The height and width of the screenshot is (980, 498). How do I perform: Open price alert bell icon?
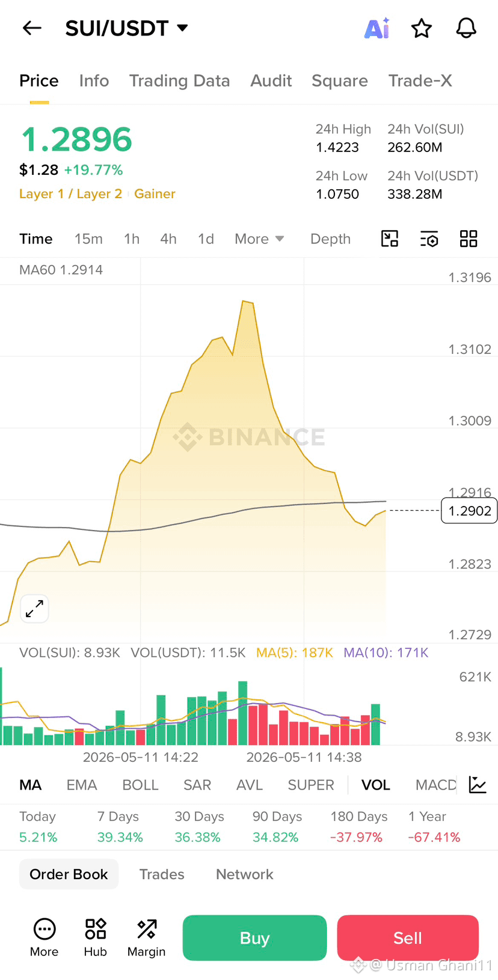pos(466,28)
